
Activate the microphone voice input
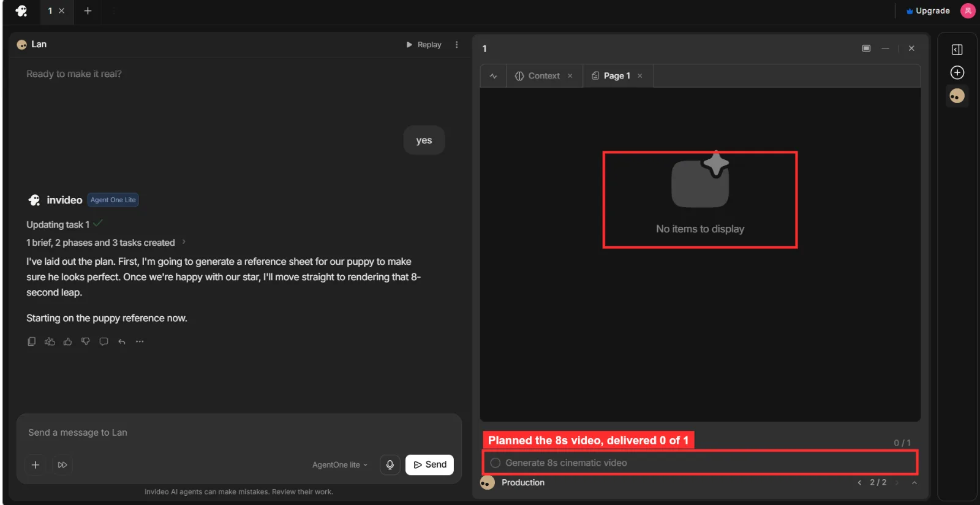[x=390, y=465]
